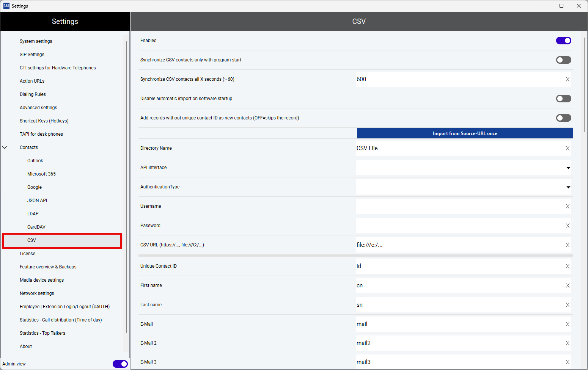Clear the synchronize seconds value with X

click(568, 79)
